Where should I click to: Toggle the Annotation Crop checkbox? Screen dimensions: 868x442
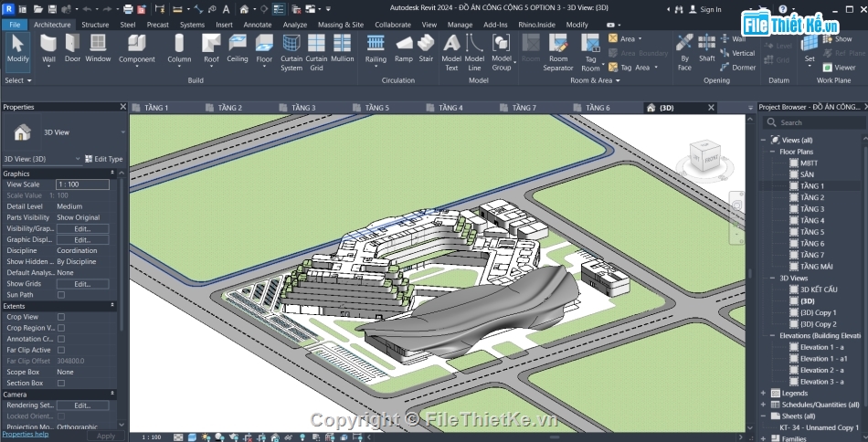[61, 339]
